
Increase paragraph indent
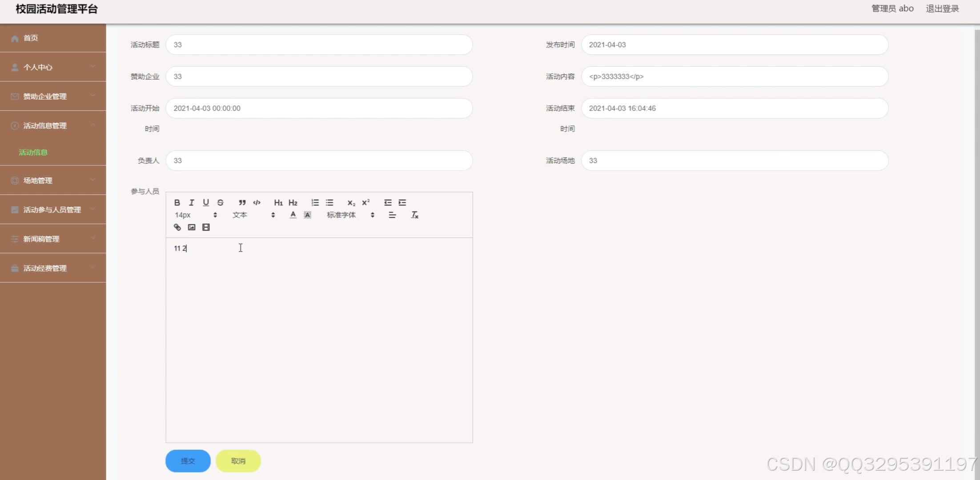point(402,203)
